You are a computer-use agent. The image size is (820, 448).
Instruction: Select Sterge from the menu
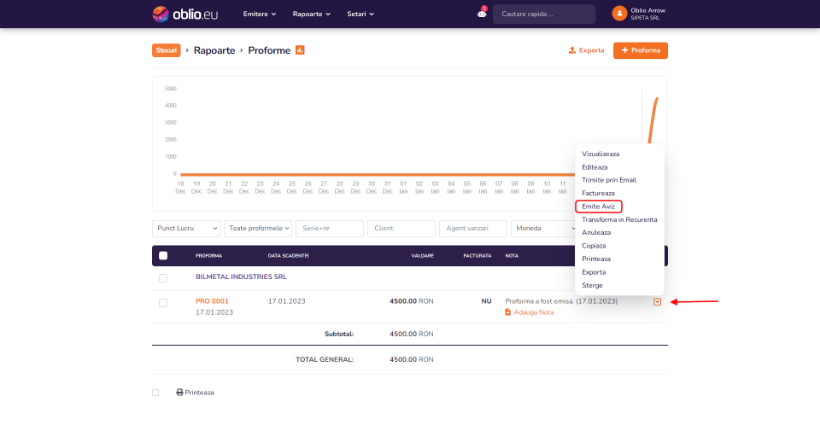tap(592, 285)
